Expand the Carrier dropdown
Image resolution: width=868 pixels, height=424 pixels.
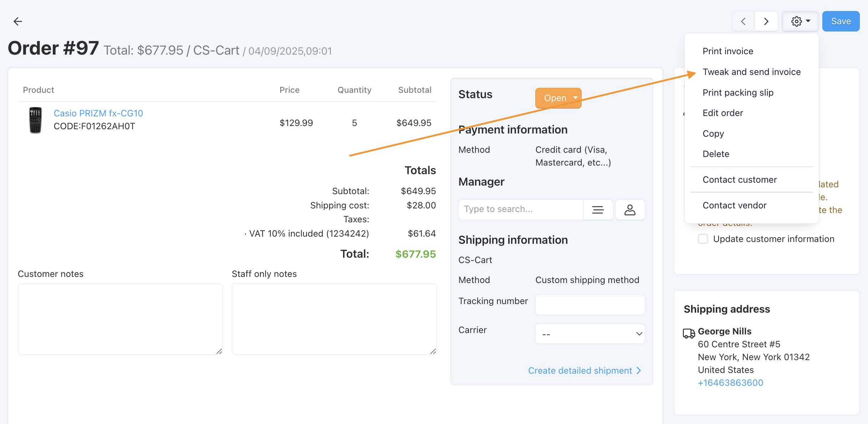pyautogui.click(x=590, y=334)
